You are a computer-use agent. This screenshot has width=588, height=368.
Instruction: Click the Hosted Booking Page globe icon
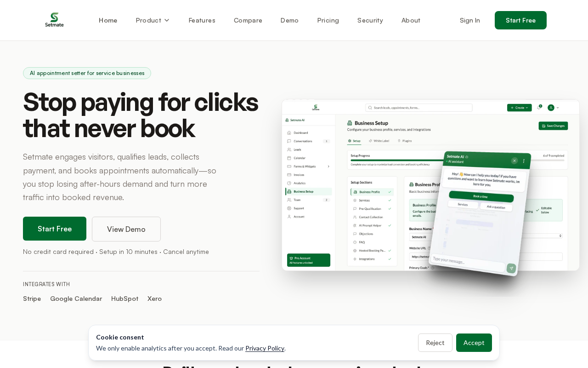click(x=355, y=251)
